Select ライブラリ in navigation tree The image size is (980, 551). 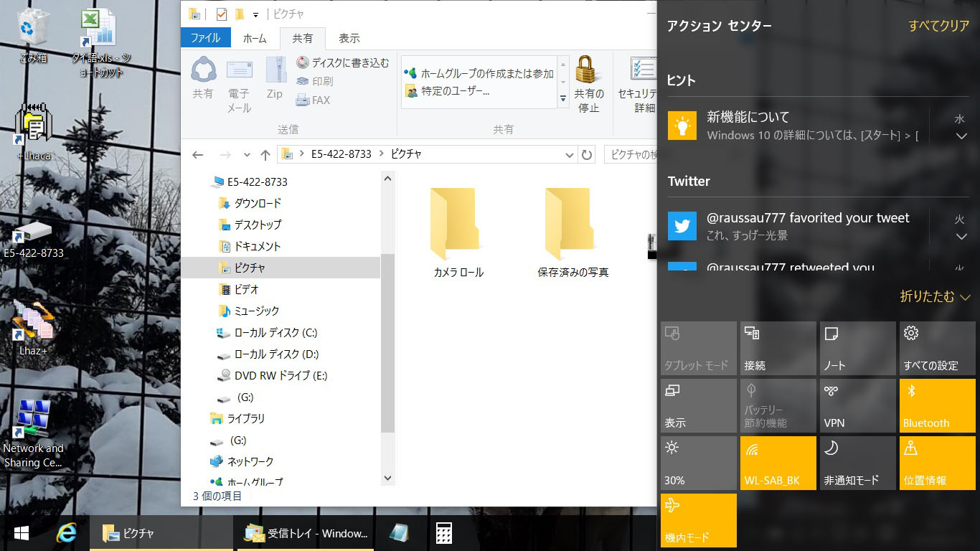pyautogui.click(x=237, y=418)
